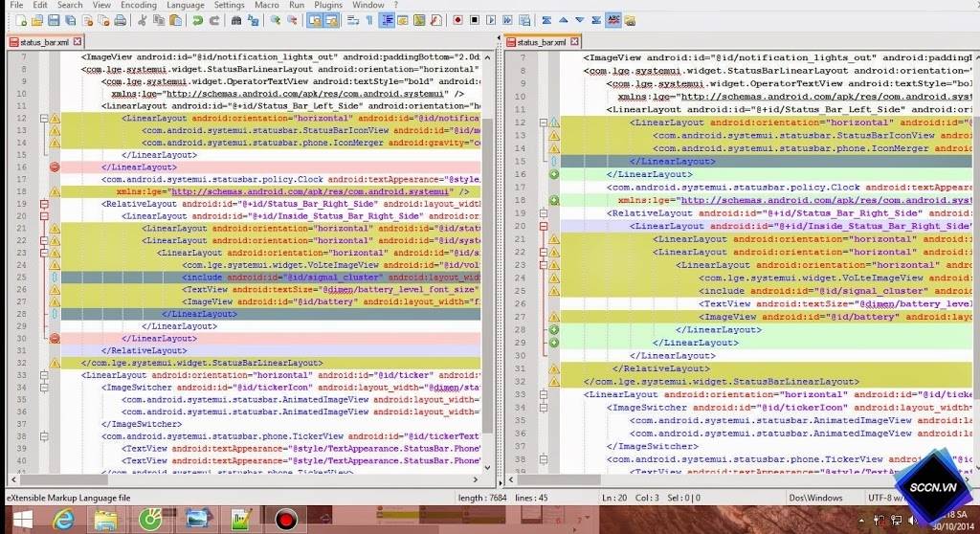The image size is (980, 534).
Task: Close the left pane status_bar.xml tab
Action: pyautogui.click(x=78, y=42)
